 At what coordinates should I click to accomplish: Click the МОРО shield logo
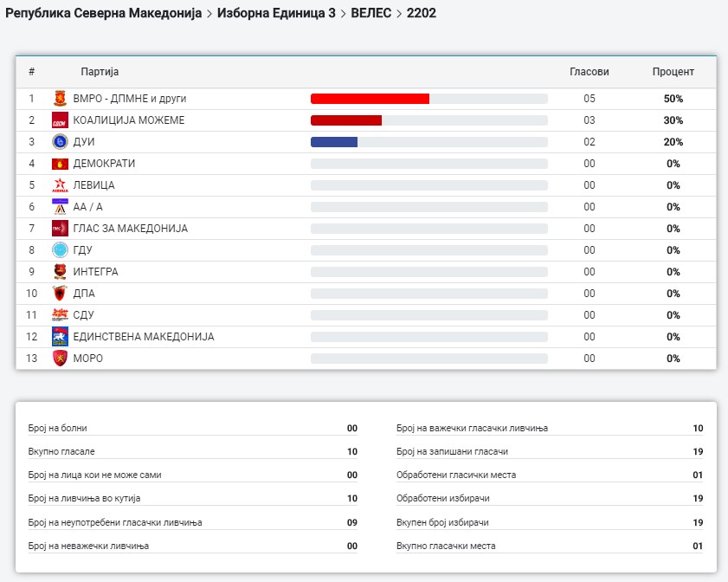tap(60, 359)
